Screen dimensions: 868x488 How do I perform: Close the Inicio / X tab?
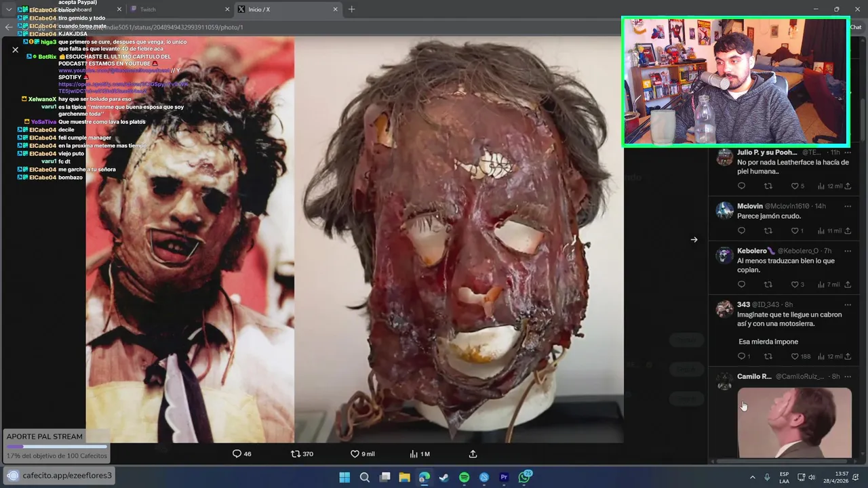point(335,9)
